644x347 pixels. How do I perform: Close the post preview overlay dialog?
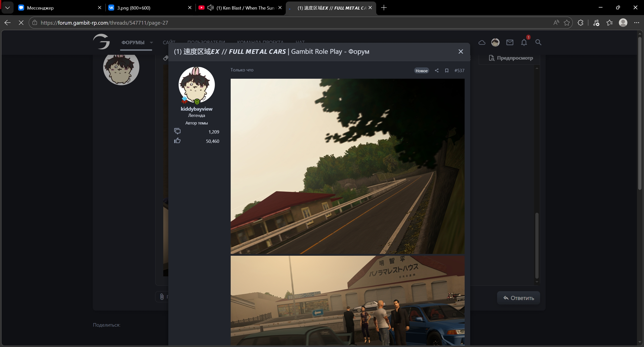pyautogui.click(x=461, y=52)
